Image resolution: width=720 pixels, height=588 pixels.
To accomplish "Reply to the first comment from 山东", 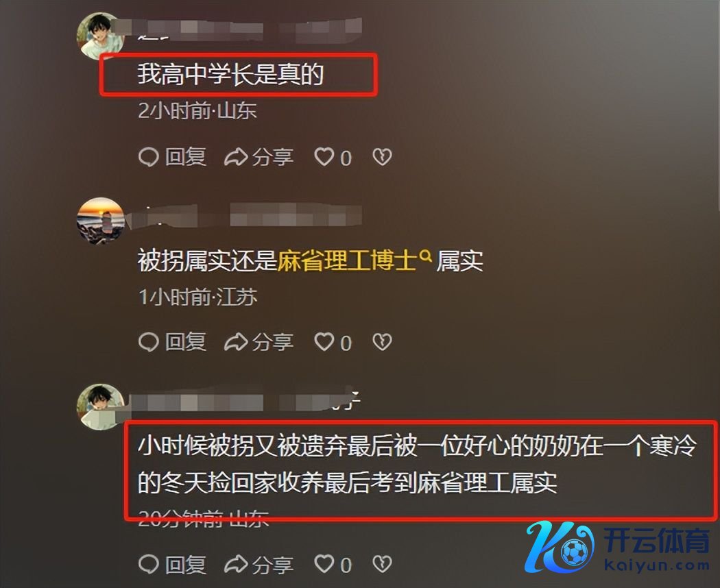I will [172, 157].
